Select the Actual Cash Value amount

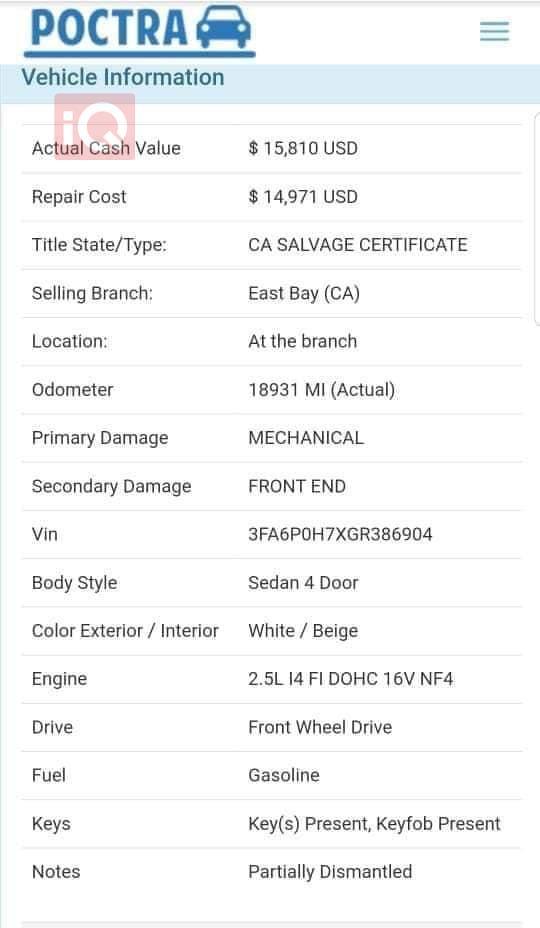tap(303, 148)
